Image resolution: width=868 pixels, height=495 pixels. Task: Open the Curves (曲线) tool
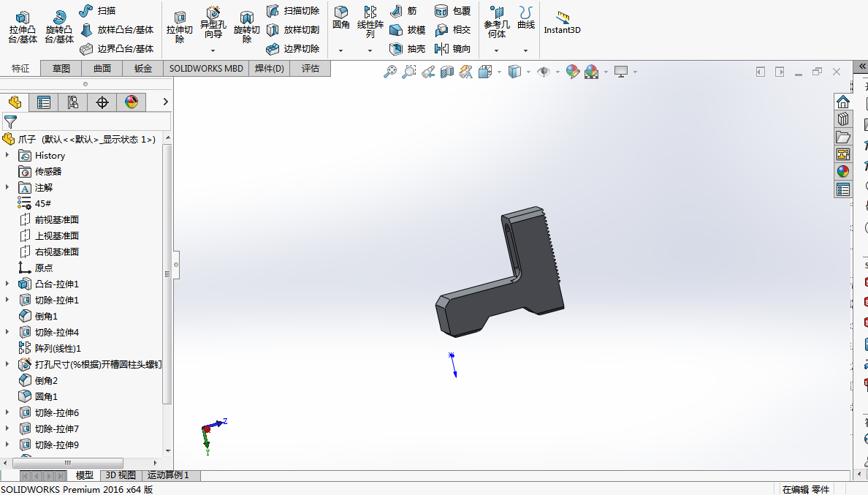pos(526,18)
